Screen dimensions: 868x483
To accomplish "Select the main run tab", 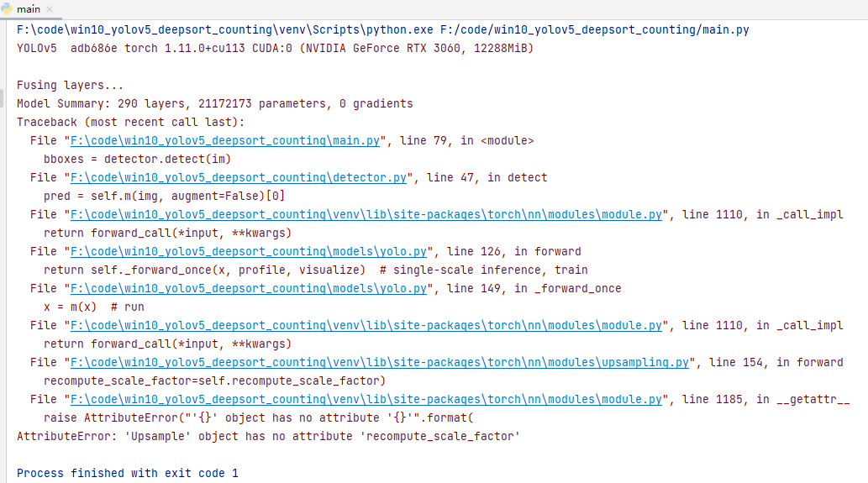I will (x=29, y=9).
